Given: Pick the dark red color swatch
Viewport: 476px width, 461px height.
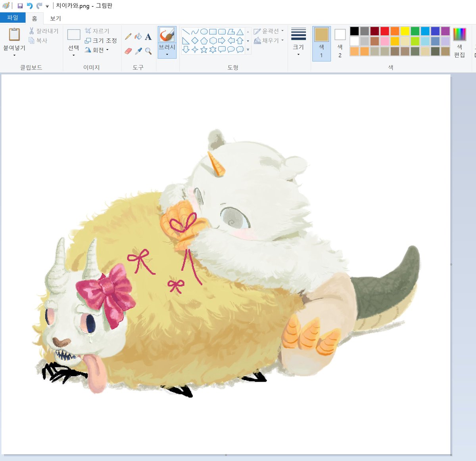Looking at the screenshot, I should tap(374, 31).
